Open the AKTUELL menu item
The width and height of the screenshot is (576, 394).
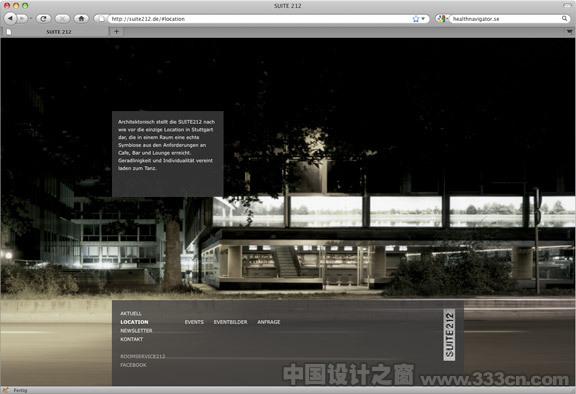point(131,314)
